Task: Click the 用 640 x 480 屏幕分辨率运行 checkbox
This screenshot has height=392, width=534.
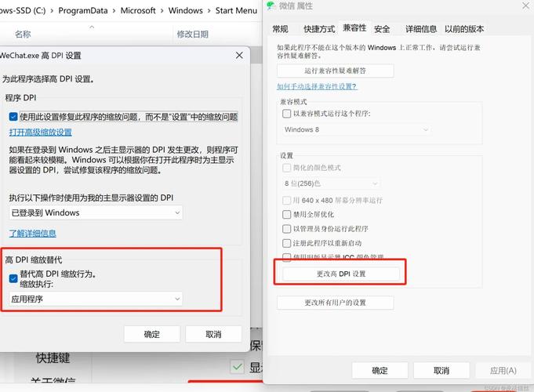Action: click(x=287, y=200)
